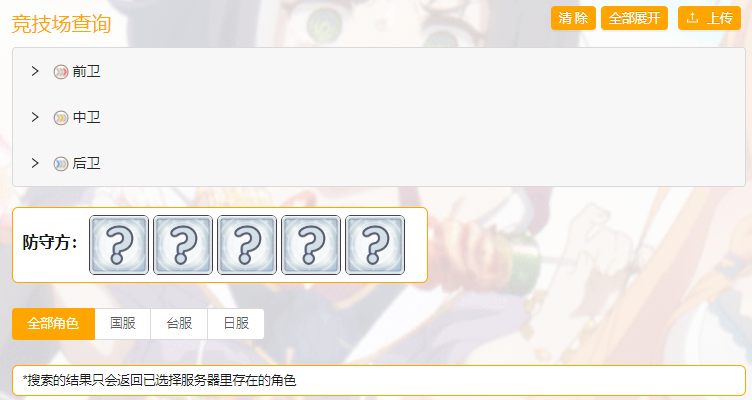Click the server search note box
This screenshot has height=400, width=752.
click(x=379, y=380)
